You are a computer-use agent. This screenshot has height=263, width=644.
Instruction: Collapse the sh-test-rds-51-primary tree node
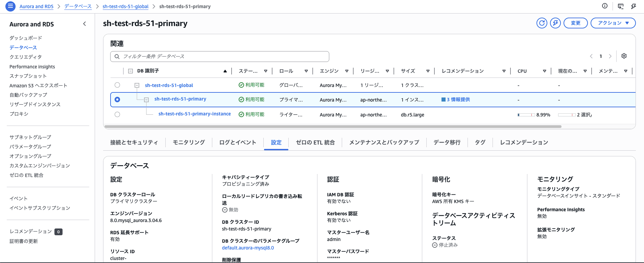tap(146, 100)
